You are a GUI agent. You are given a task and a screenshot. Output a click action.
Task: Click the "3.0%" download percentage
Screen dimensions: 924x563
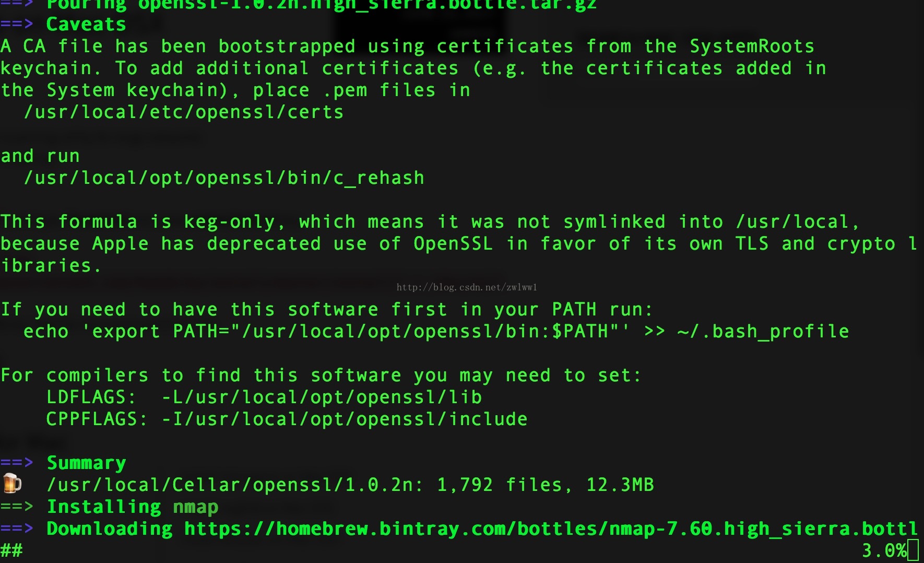(x=884, y=551)
